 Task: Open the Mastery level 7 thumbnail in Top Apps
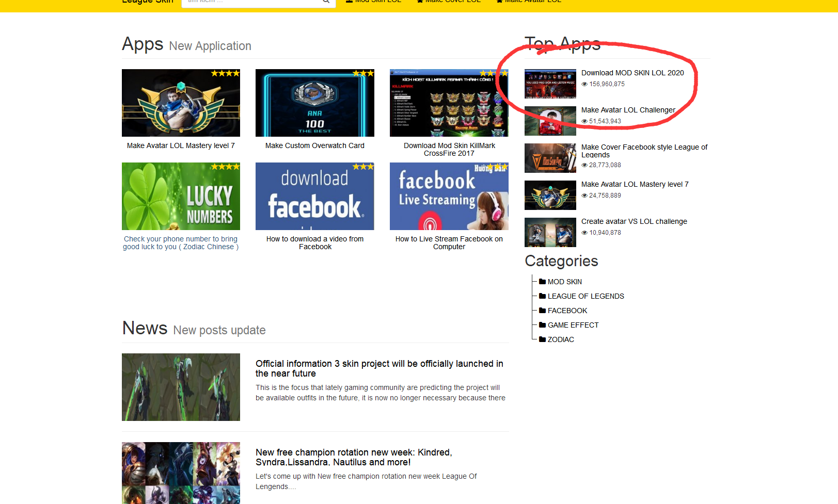click(x=550, y=195)
